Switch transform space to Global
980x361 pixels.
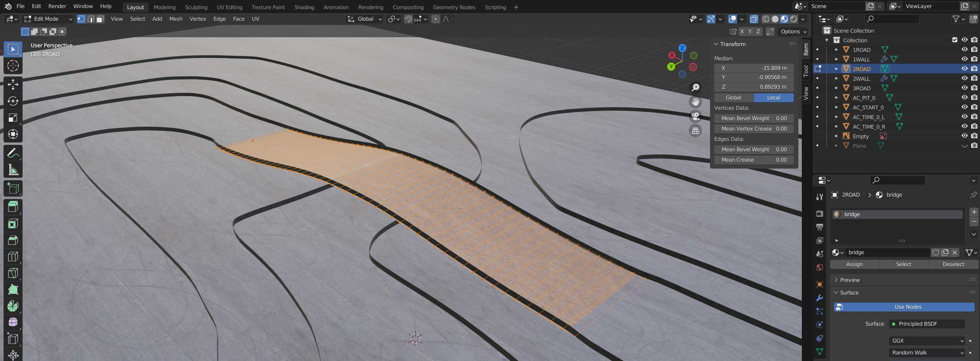(x=733, y=98)
